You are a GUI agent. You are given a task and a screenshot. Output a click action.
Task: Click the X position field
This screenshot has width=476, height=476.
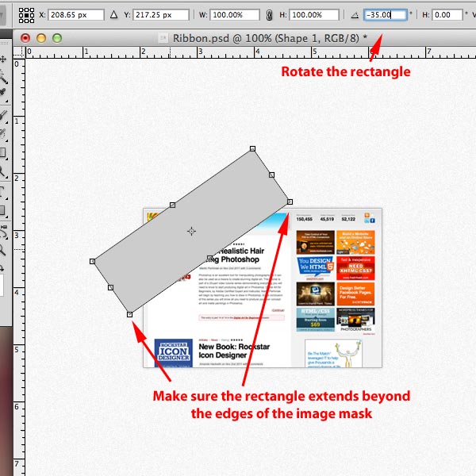(76, 14)
